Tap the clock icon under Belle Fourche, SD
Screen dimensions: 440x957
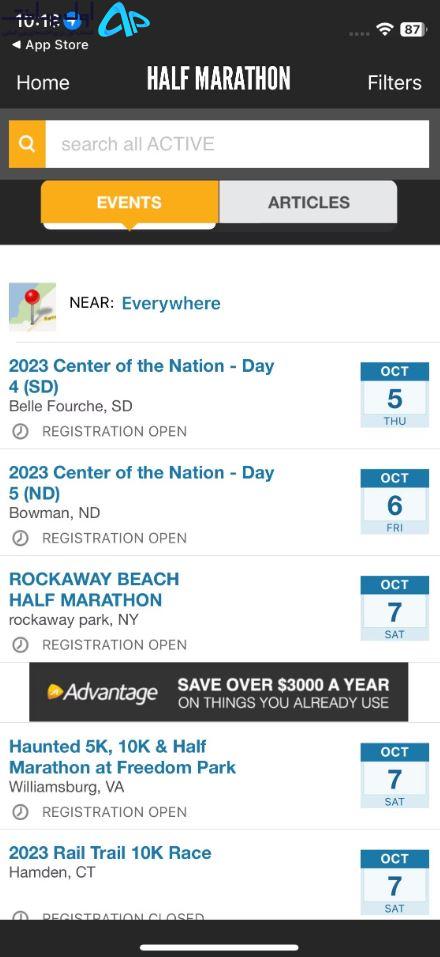[20, 432]
